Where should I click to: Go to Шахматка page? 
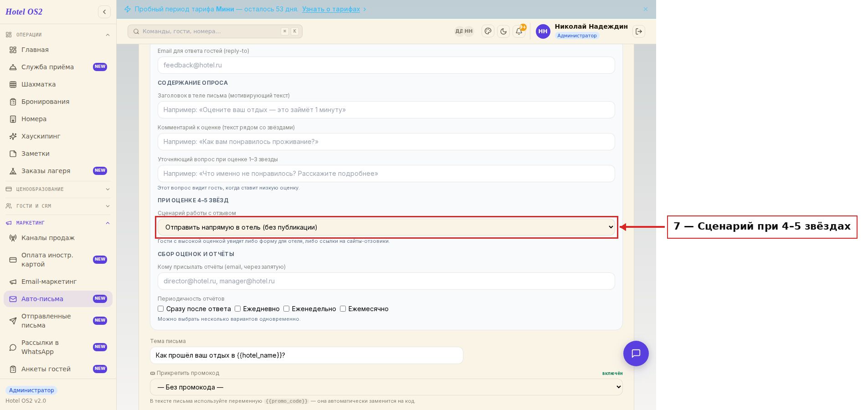coord(58,84)
